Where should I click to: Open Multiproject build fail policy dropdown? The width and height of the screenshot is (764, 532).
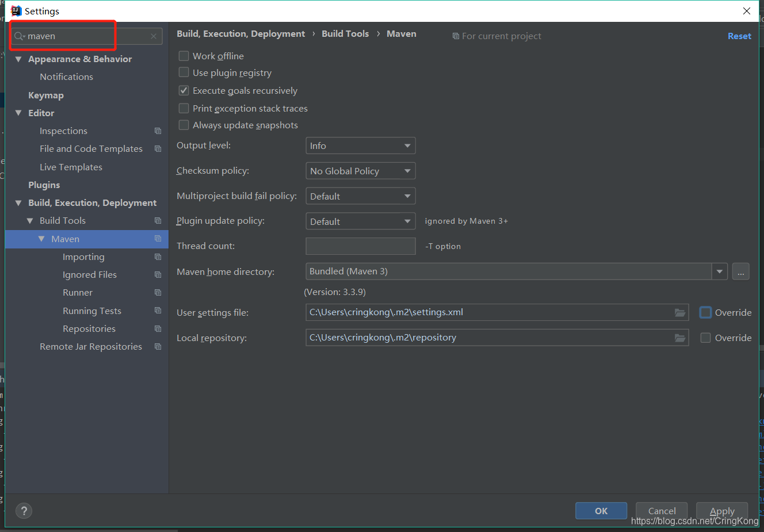pos(361,196)
